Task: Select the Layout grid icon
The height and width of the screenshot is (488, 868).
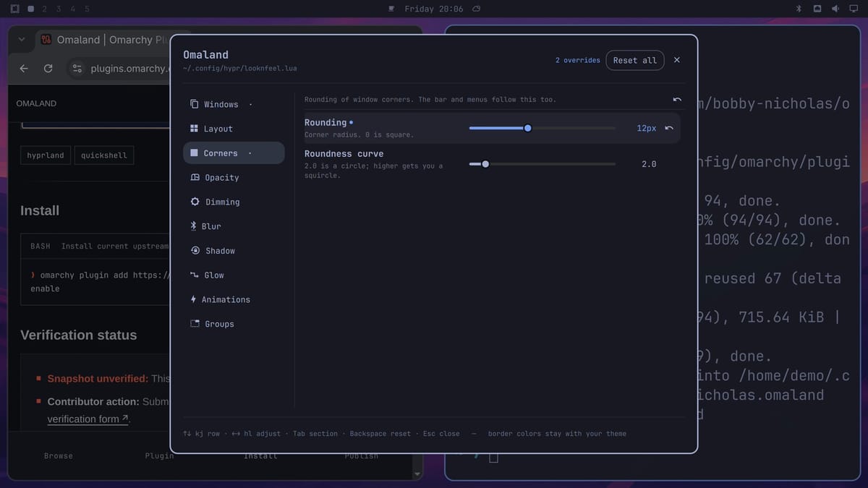Action: pyautogui.click(x=194, y=129)
